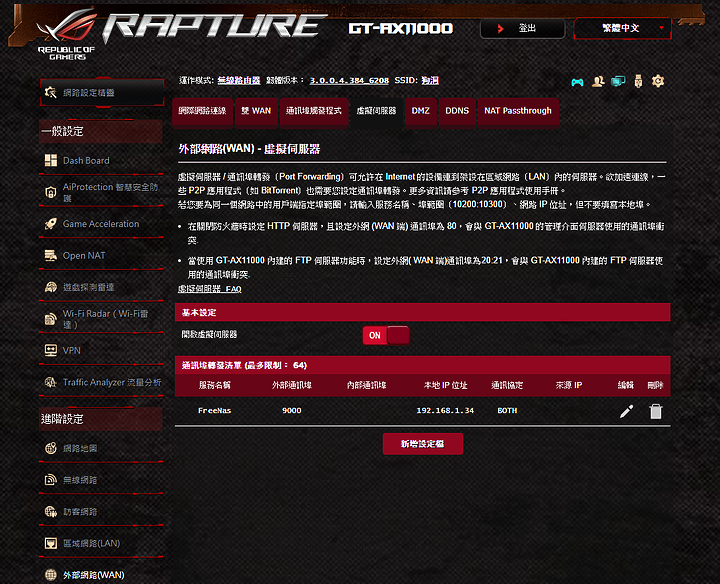This screenshot has height=584, width=720.
Task: Select local IP 192.168.1.34 cell
Action: [x=445, y=410]
